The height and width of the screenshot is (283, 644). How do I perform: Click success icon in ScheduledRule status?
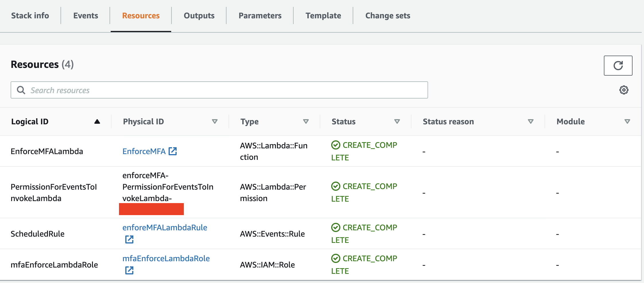(335, 228)
